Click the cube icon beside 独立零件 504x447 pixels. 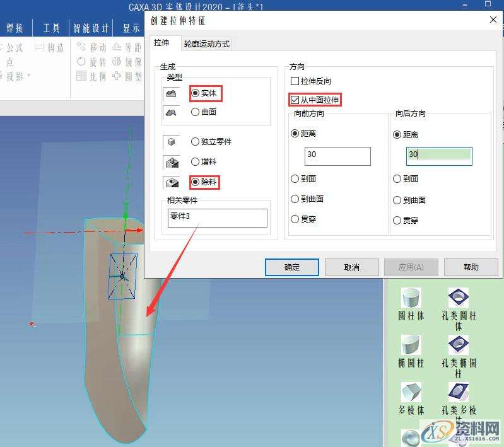coord(171,142)
